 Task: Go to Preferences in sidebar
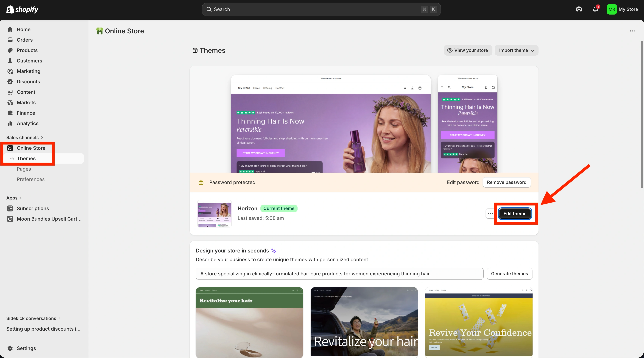point(30,179)
